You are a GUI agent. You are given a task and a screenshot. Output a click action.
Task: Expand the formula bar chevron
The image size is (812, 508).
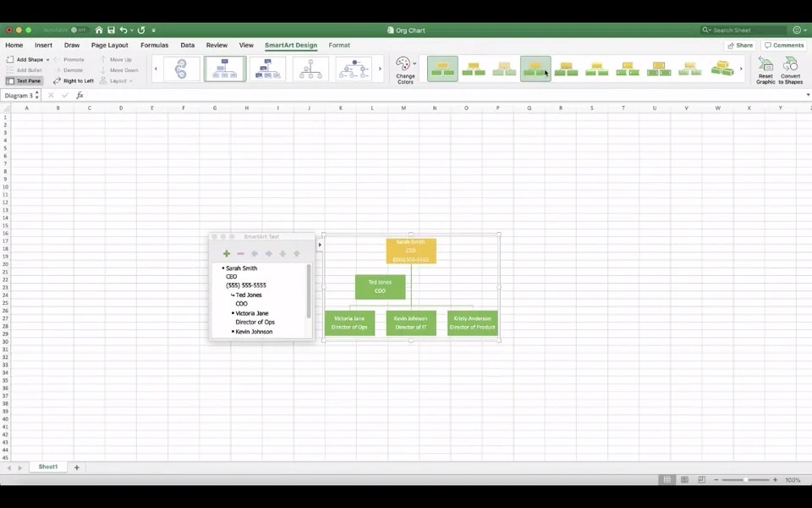coord(807,95)
